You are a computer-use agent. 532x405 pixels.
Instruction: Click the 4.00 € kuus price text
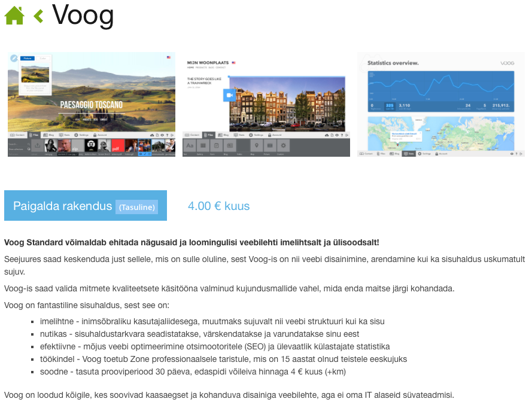pyautogui.click(x=219, y=206)
